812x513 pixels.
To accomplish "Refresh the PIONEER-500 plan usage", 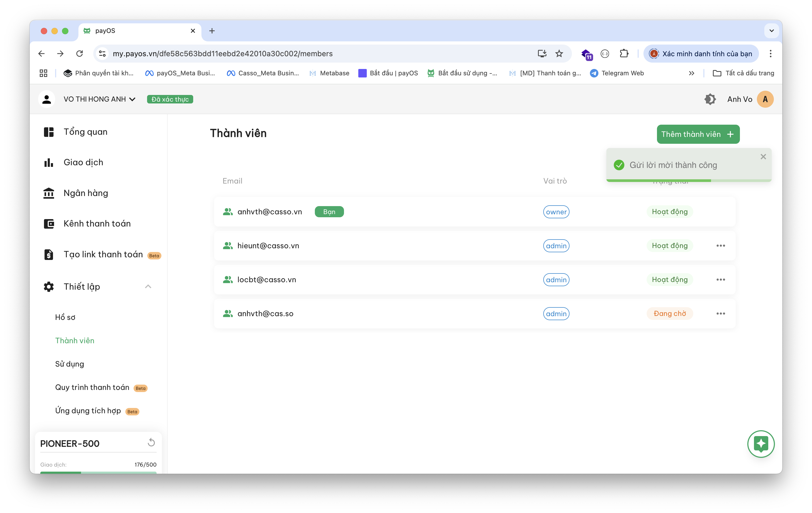I will point(151,442).
